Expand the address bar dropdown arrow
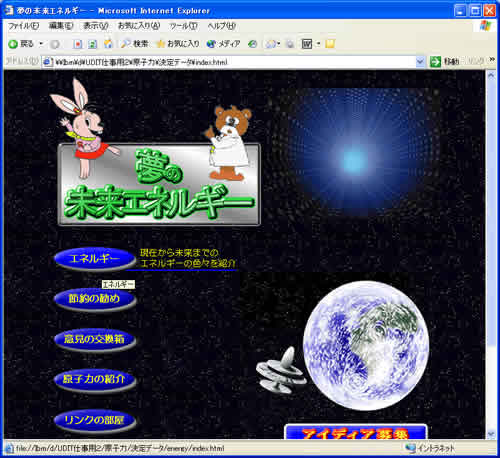Viewport: 500px width, 458px height. point(420,62)
